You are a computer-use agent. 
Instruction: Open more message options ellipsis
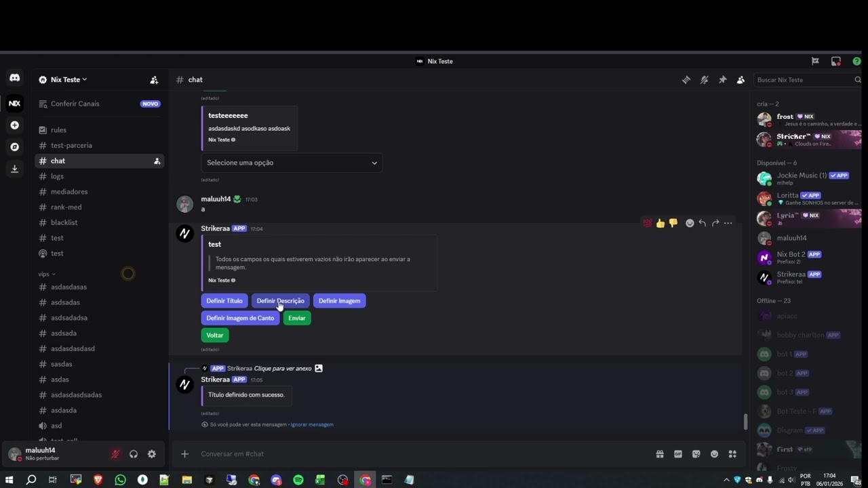728,223
